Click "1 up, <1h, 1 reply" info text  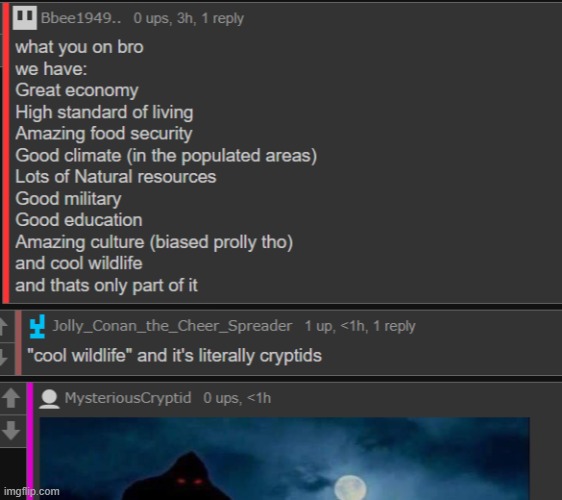[360, 326]
